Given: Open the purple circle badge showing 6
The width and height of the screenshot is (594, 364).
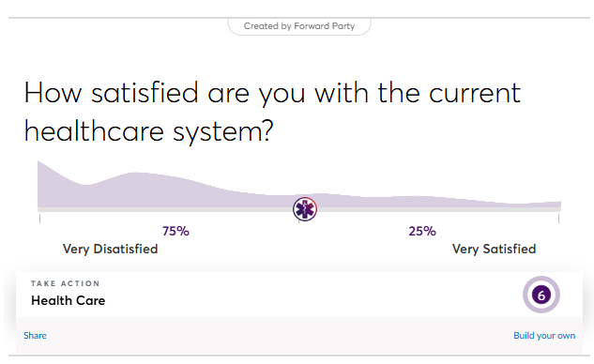Looking at the screenshot, I should (x=541, y=295).
